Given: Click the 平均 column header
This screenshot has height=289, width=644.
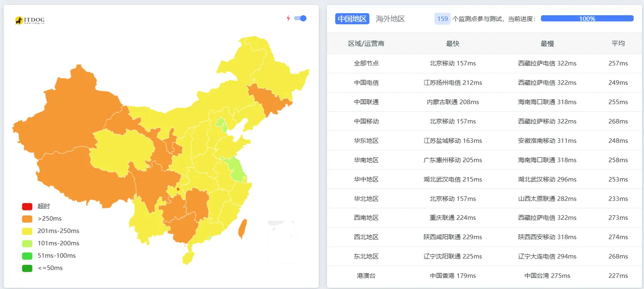Looking at the screenshot, I should click(x=618, y=43).
